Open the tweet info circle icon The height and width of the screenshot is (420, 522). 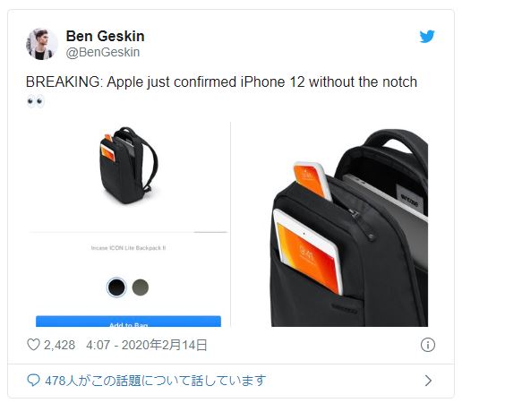point(428,345)
